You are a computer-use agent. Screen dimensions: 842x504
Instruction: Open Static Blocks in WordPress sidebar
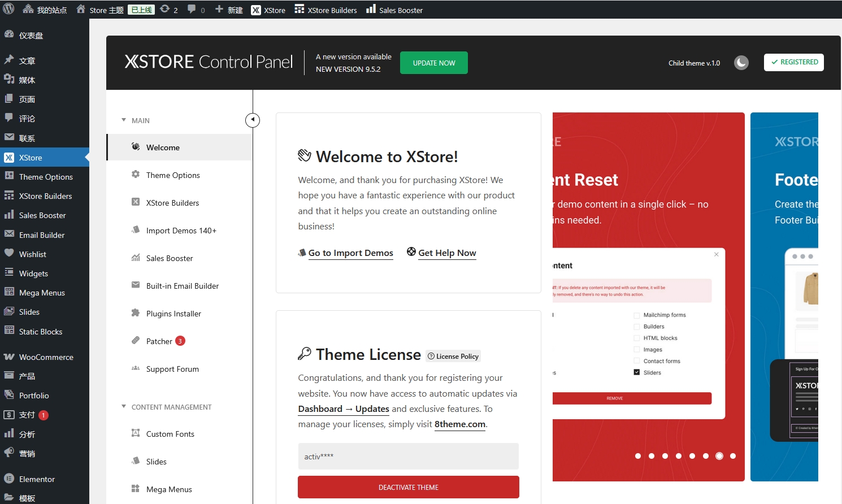point(45,332)
